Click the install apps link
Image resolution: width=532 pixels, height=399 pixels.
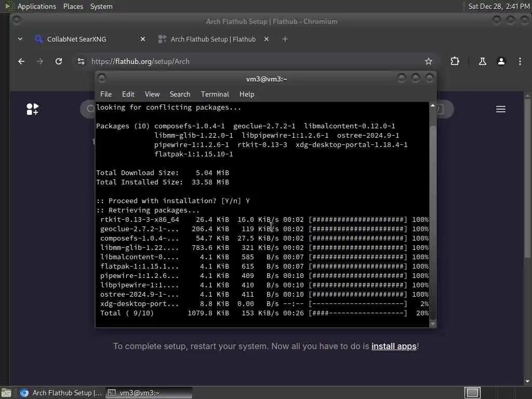[394, 346]
